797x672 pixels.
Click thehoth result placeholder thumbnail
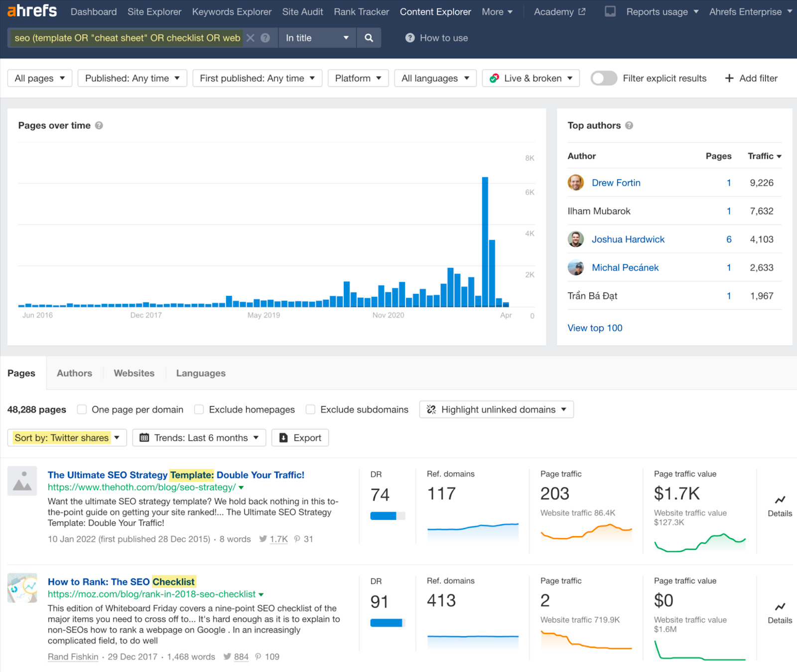pyautogui.click(x=22, y=481)
